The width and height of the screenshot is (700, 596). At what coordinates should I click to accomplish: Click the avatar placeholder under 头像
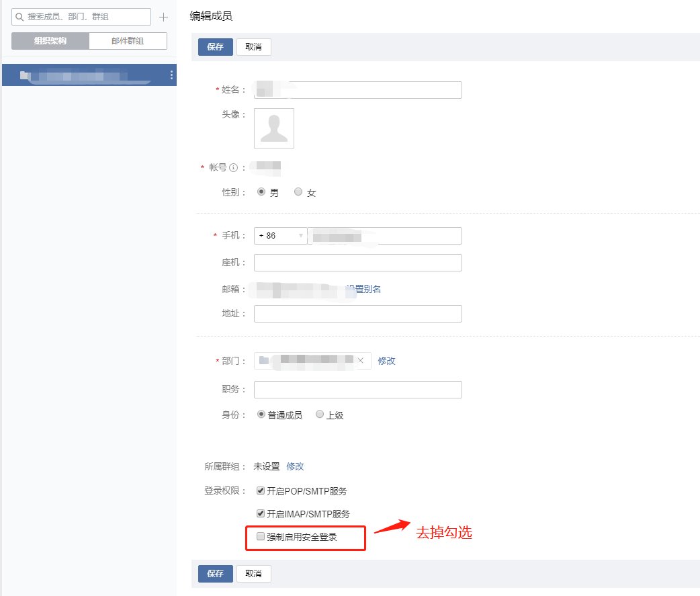pyautogui.click(x=274, y=128)
